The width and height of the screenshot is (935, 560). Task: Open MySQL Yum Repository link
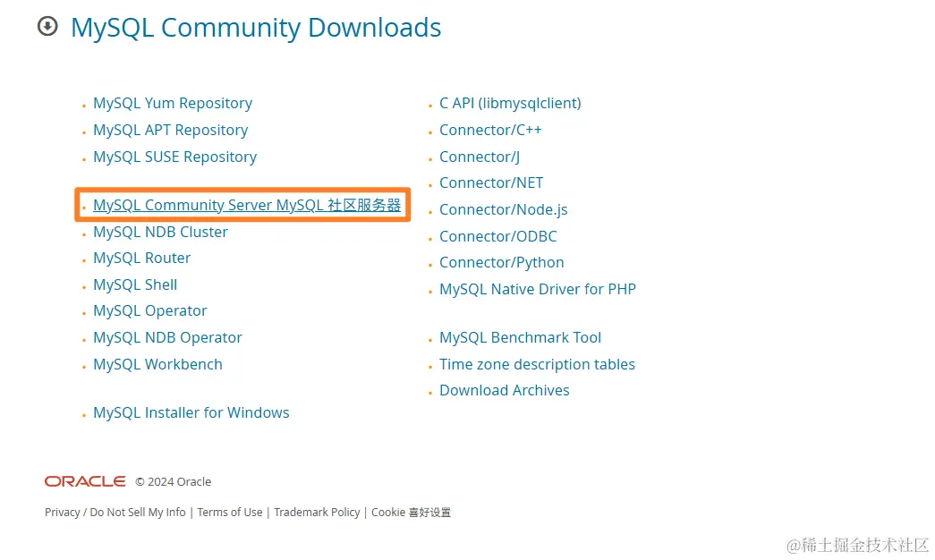point(173,103)
